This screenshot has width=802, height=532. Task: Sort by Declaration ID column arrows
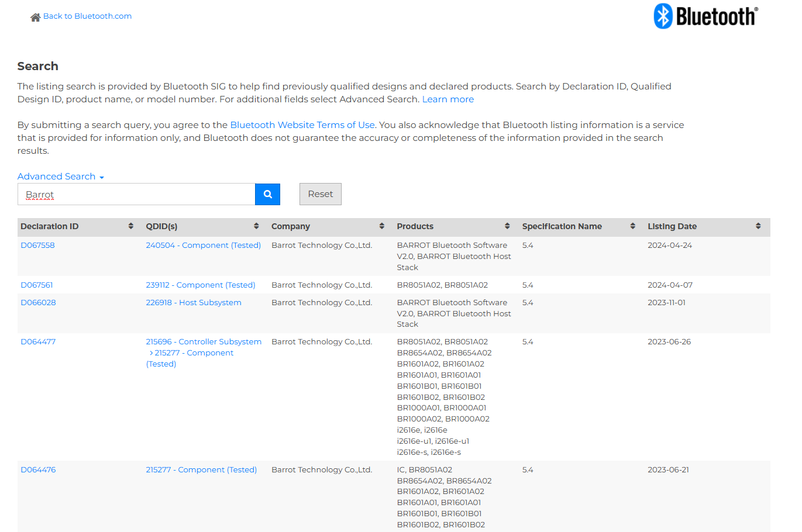tap(131, 226)
